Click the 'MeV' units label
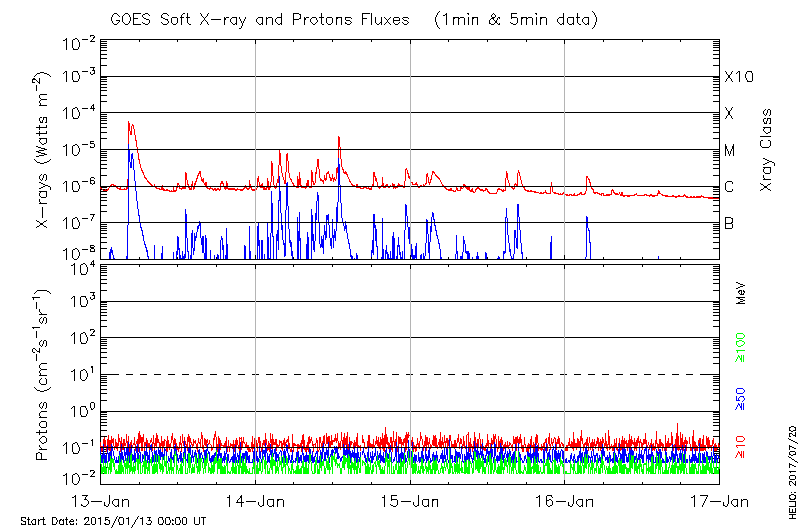Screen dimensions: 800x530 (x=742, y=293)
